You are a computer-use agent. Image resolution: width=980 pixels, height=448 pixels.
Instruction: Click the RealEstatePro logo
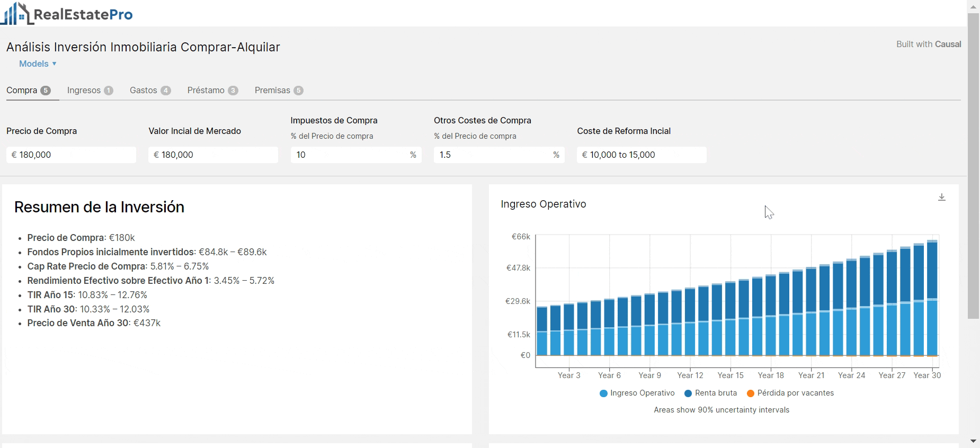[67, 14]
